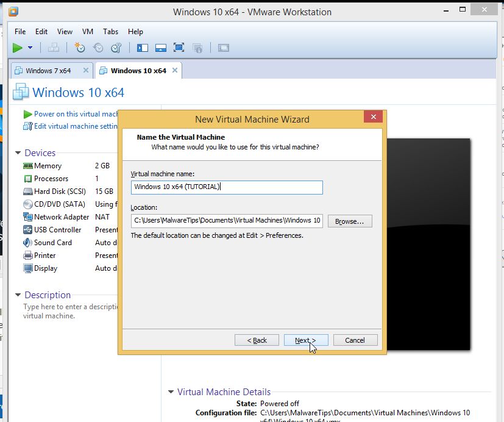The height and width of the screenshot is (422, 504).
Task: Select the Memory device icon
Action: (x=28, y=166)
